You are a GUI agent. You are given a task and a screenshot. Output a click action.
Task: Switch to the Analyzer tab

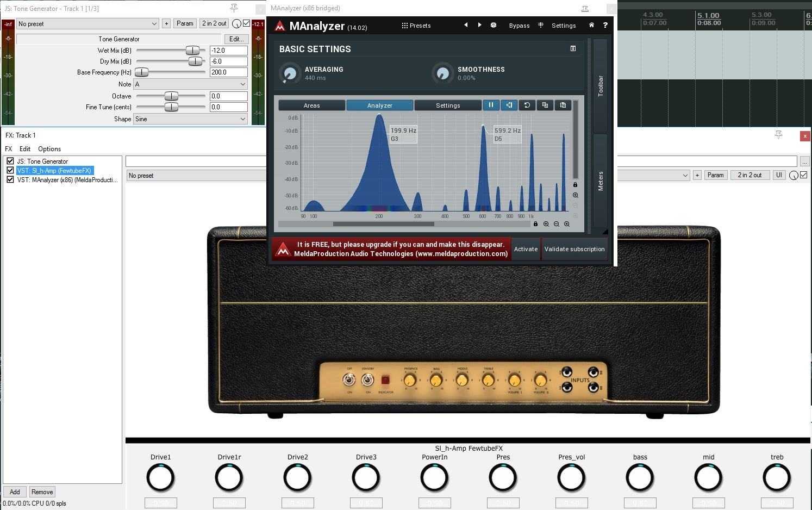380,105
